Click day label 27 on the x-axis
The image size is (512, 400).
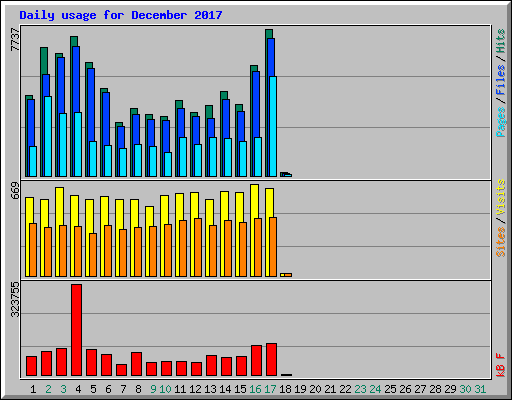click(420, 389)
